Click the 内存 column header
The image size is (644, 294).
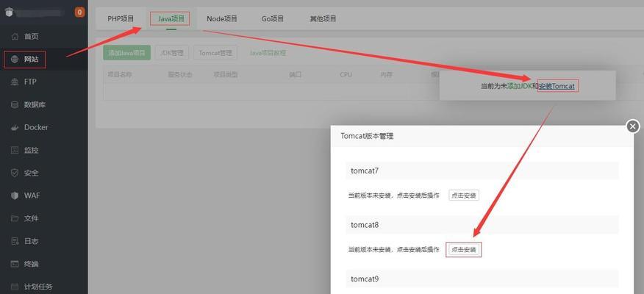coord(386,75)
